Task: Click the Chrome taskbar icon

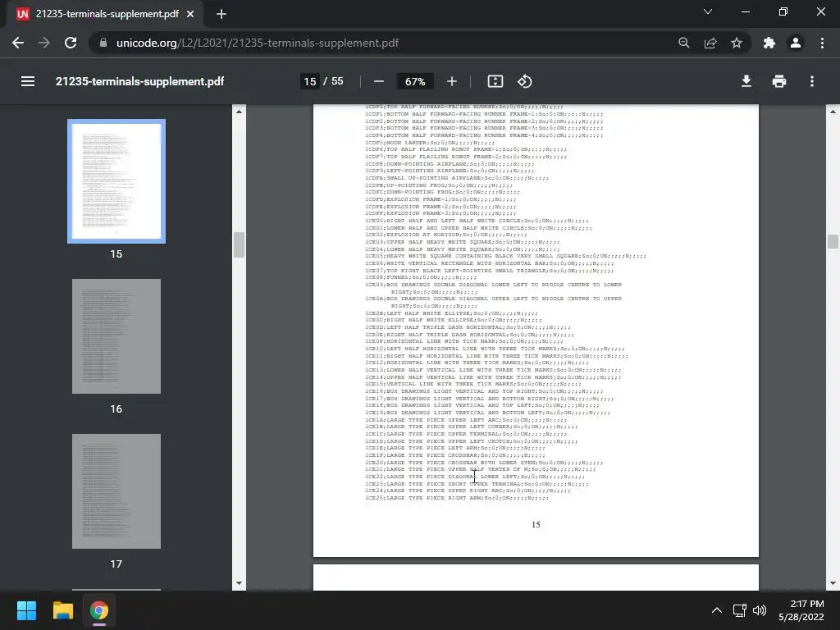Action: pyautogui.click(x=99, y=610)
